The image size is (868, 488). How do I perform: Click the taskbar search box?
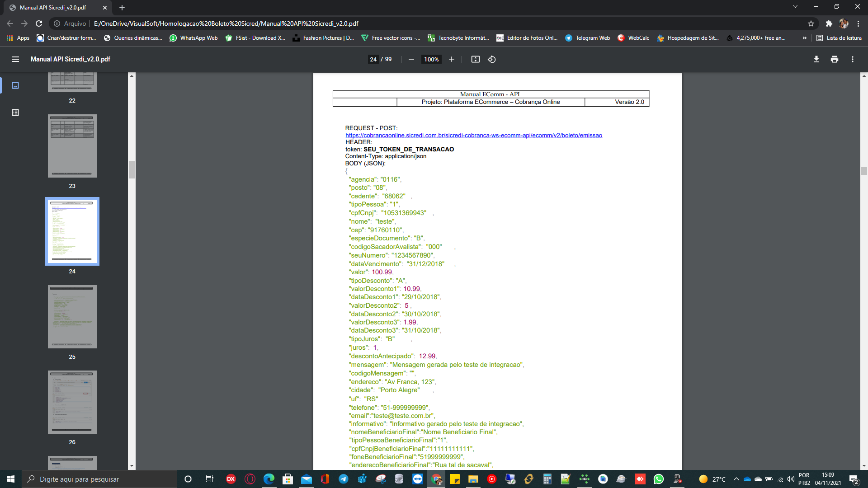point(99,479)
